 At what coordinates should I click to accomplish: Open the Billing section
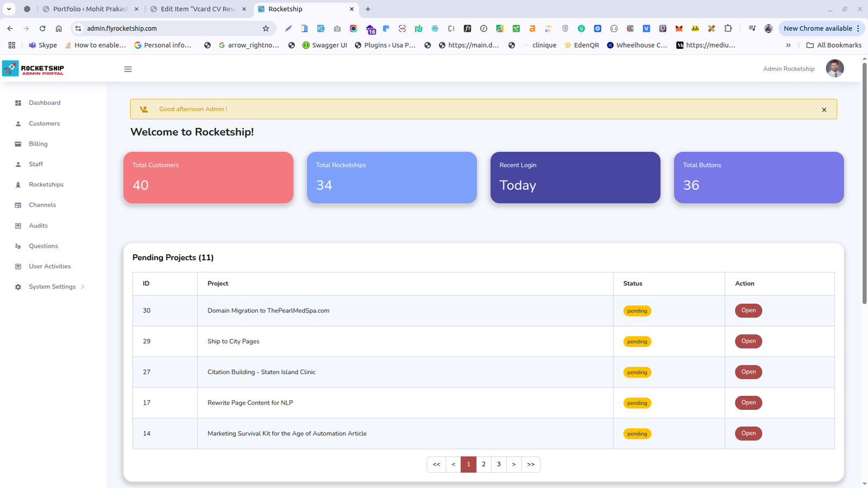pyautogui.click(x=38, y=144)
